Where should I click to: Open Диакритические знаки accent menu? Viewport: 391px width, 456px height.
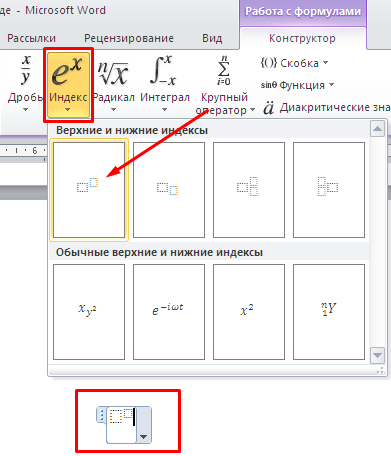click(327, 108)
